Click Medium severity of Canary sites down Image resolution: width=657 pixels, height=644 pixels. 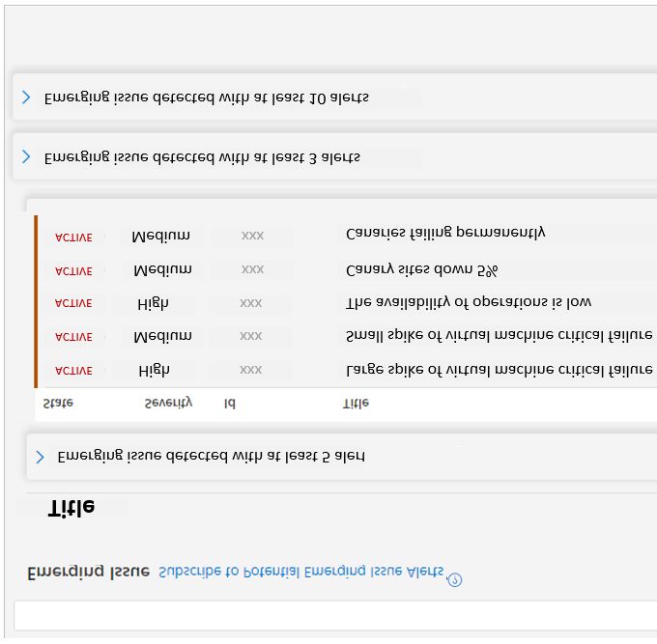pyautogui.click(x=162, y=269)
